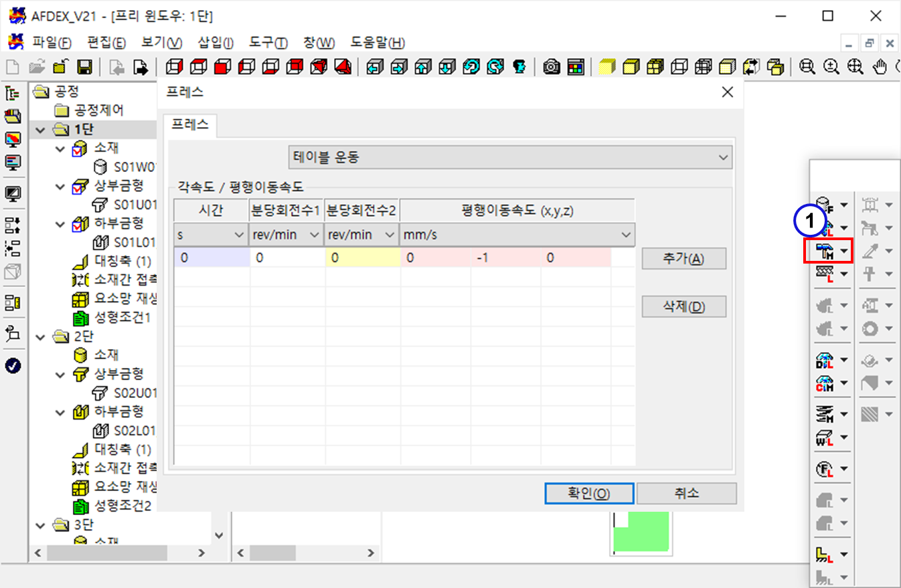
Task: Toggle the checkbox icon beside 1단 소재
Action: [80, 148]
